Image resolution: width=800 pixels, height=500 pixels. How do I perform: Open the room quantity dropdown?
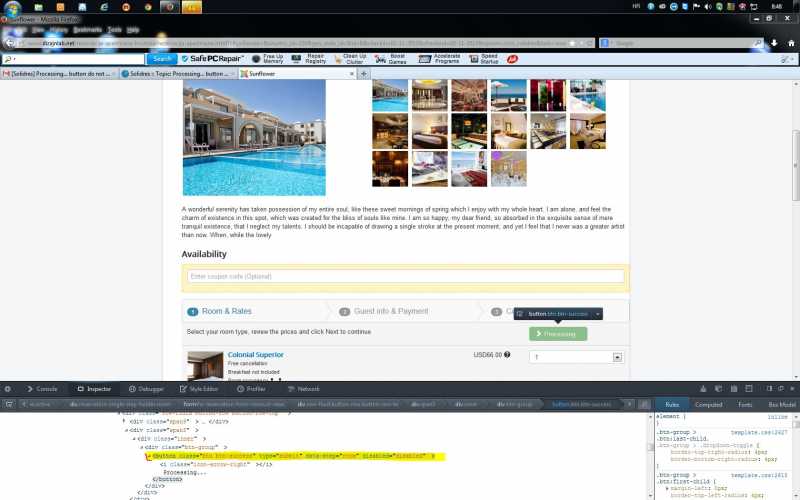tap(617, 357)
